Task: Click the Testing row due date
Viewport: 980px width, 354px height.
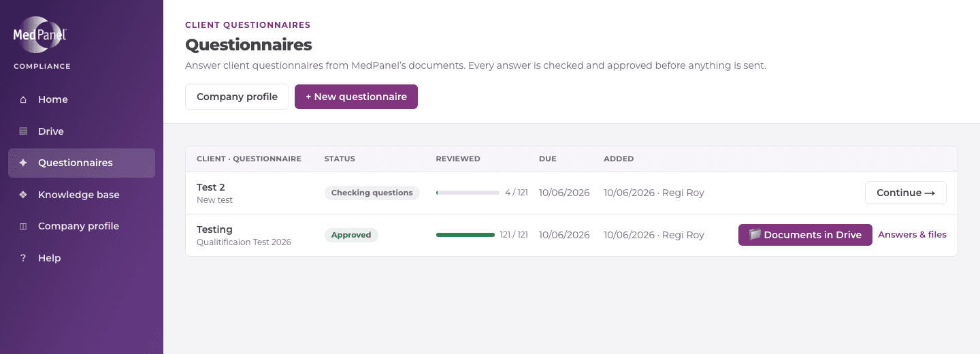Action: 564,235
